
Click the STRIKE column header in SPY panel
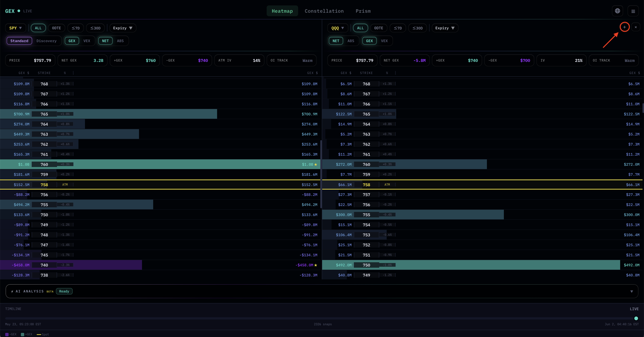coord(44,73)
